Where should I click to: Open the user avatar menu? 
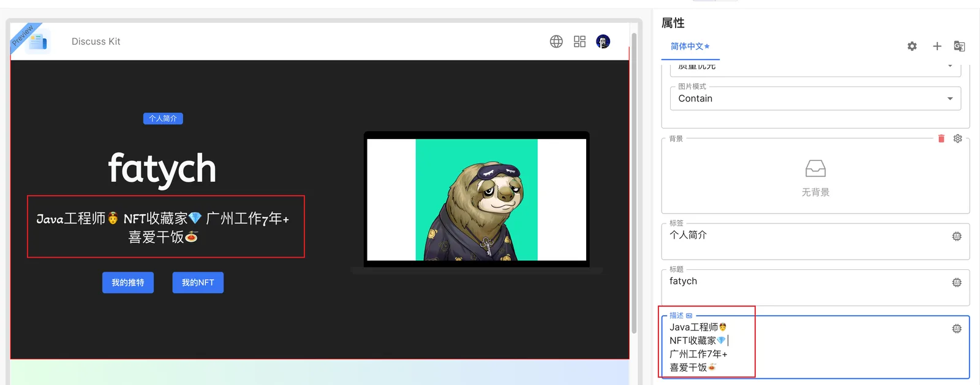pyautogui.click(x=603, y=42)
